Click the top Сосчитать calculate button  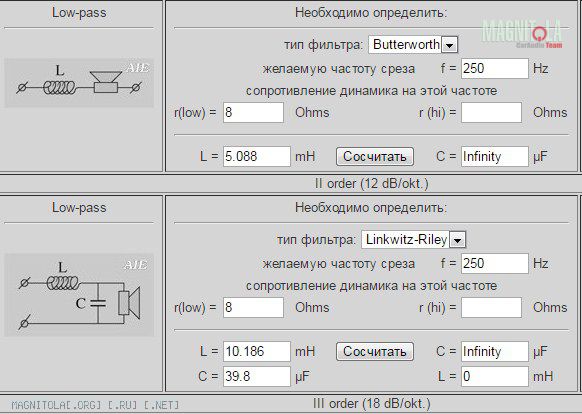[x=375, y=157]
